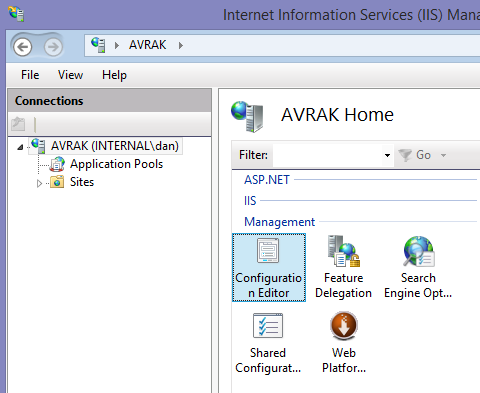This screenshot has height=393, width=480.
Task: Select Sites in the Connections tree
Action: point(82,182)
